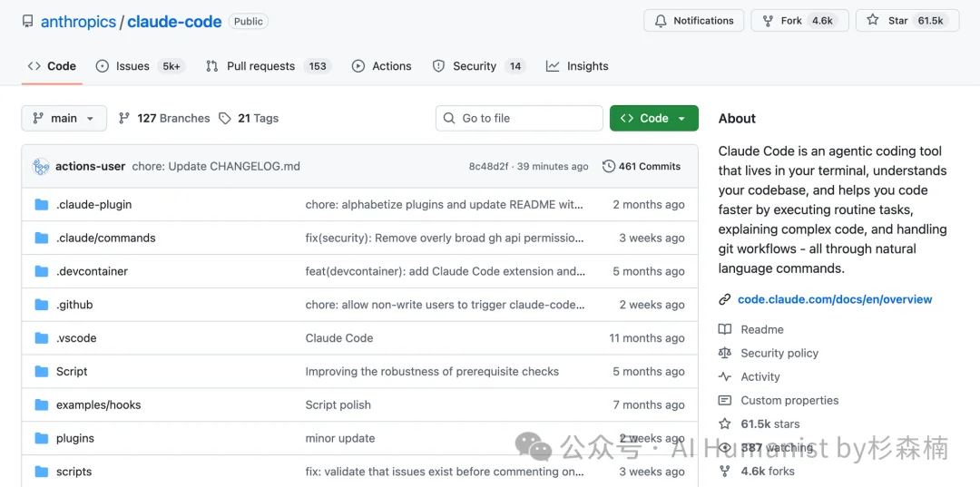The image size is (980, 487).
Task: Click the Security policy scales icon
Action: (725, 354)
